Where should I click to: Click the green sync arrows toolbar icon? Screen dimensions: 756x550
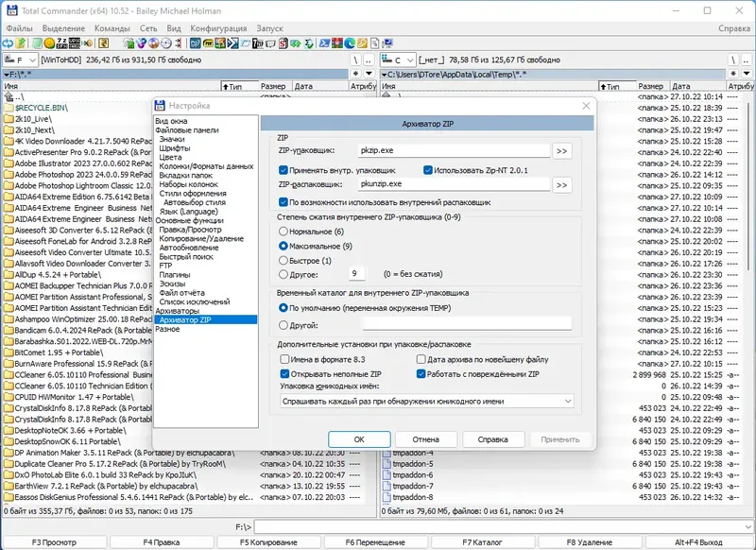(x=296, y=43)
